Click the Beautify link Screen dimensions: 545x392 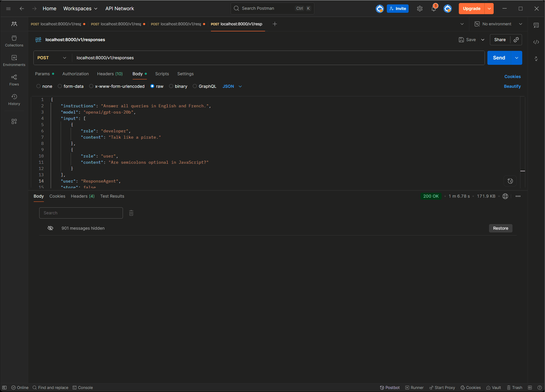pyautogui.click(x=512, y=86)
